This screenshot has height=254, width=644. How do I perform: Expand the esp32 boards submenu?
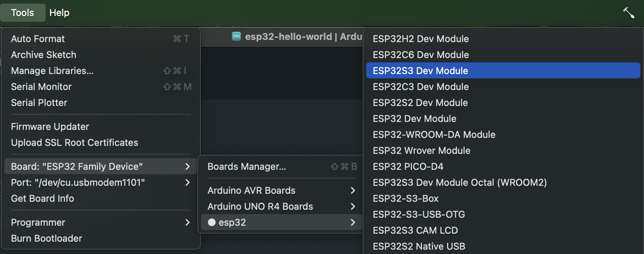(x=282, y=222)
